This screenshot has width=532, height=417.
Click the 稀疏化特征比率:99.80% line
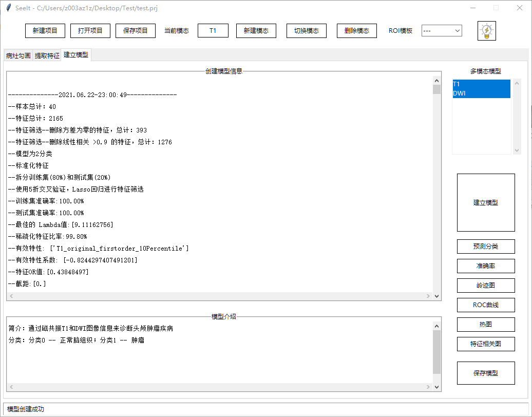[47, 237]
